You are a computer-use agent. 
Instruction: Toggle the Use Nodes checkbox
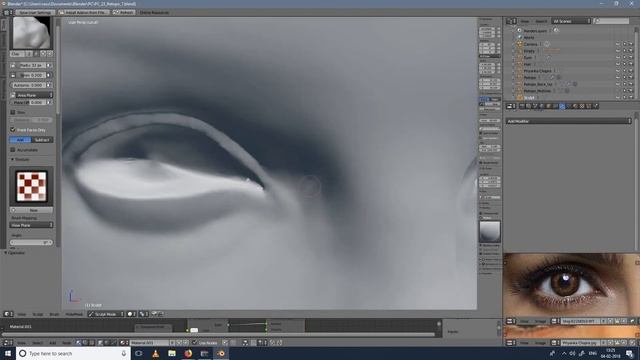pos(195,342)
